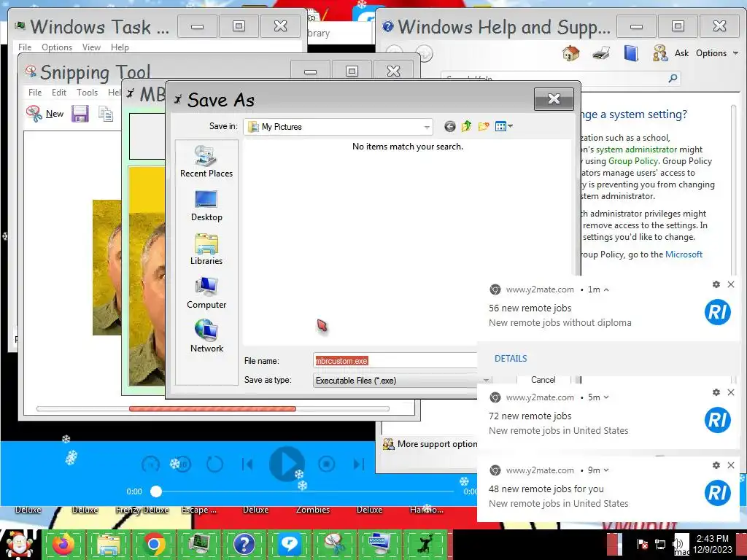Click Home icon in Help and Support
Image resolution: width=747 pixels, height=560 pixels.
(570, 52)
